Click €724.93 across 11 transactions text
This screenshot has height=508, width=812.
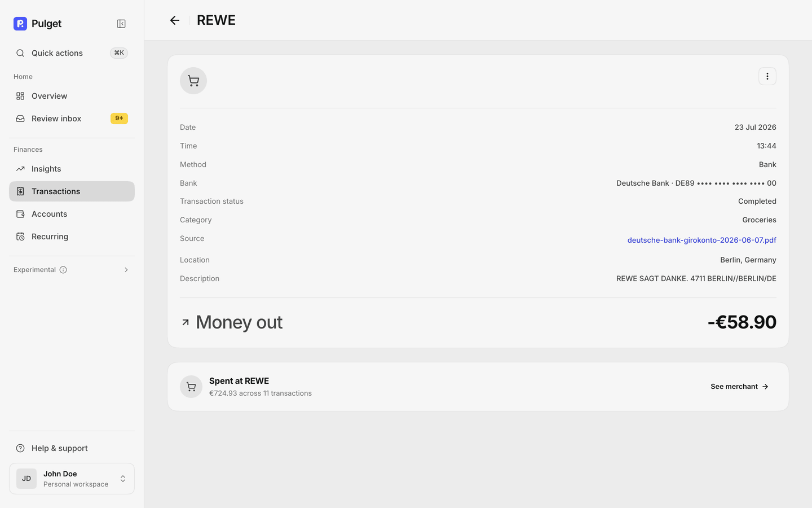(x=261, y=393)
